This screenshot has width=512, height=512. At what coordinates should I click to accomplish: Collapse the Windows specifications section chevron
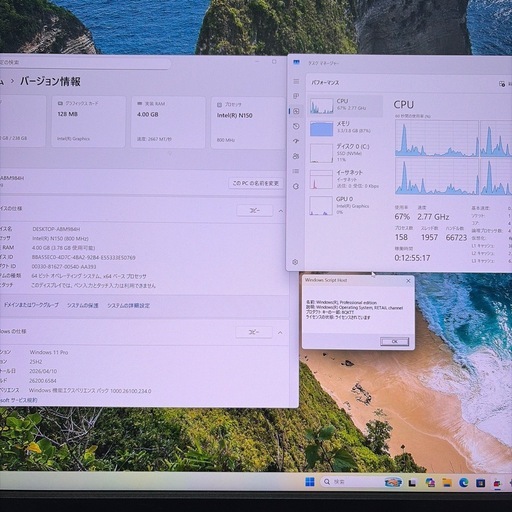[280, 333]
